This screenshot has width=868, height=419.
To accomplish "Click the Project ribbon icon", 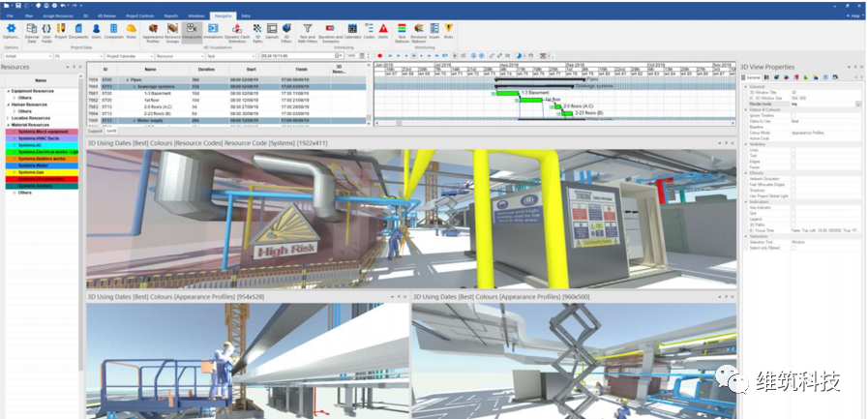I will click(61, 31).
